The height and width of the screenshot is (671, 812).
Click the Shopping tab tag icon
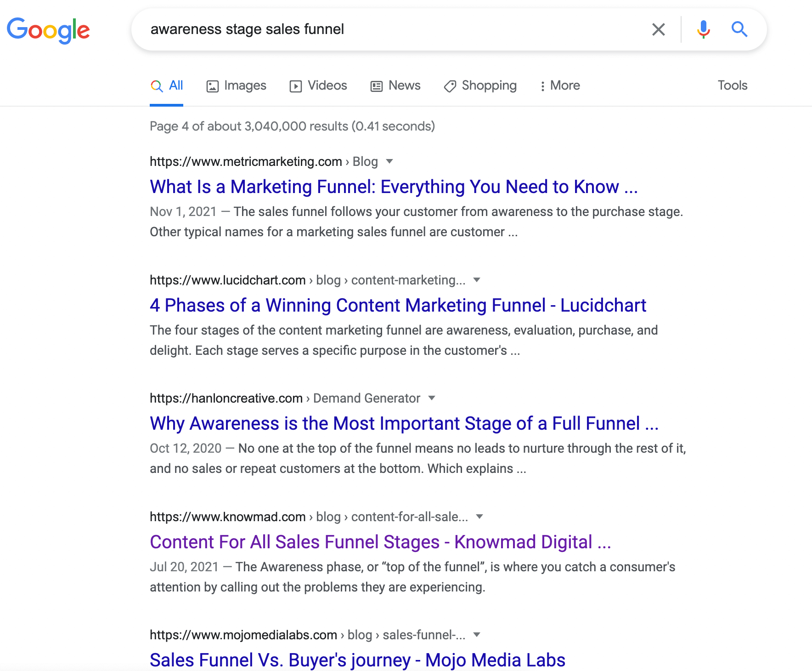click(450, 86)
